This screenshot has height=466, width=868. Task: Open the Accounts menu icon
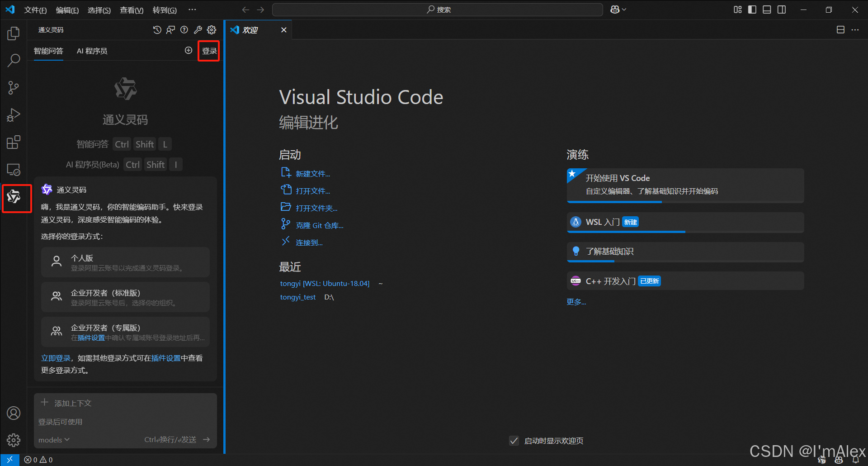click(14, 413)
